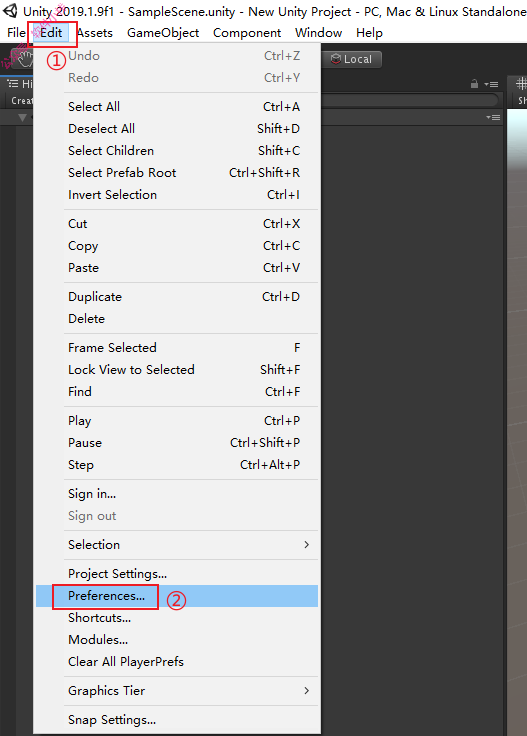
Task: Expand the Graphics Tier submenu arrow
Action: 306,690
